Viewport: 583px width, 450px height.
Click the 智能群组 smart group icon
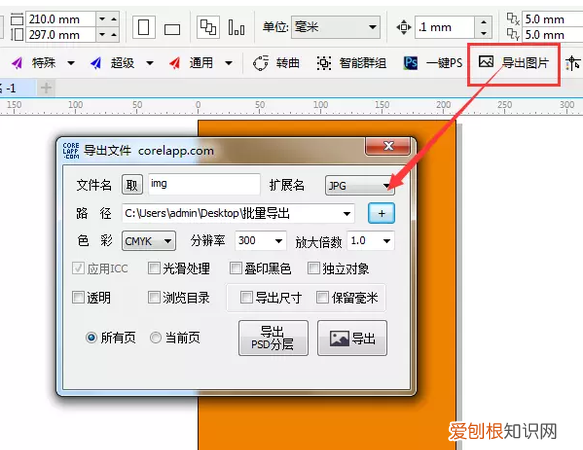pos(324,63)
